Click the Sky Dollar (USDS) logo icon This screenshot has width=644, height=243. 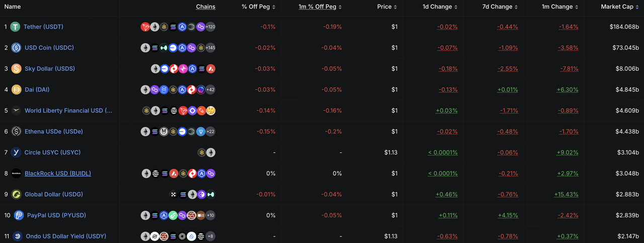[x=16, y=68]
